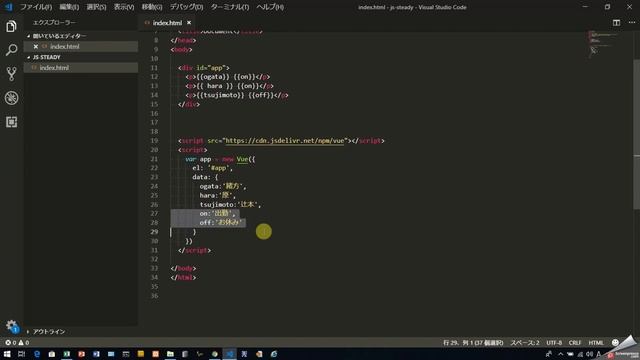Viewport: 640px width, 360px height.
Task: Select the index.html editor tab
Action: (x=167, y=23)
